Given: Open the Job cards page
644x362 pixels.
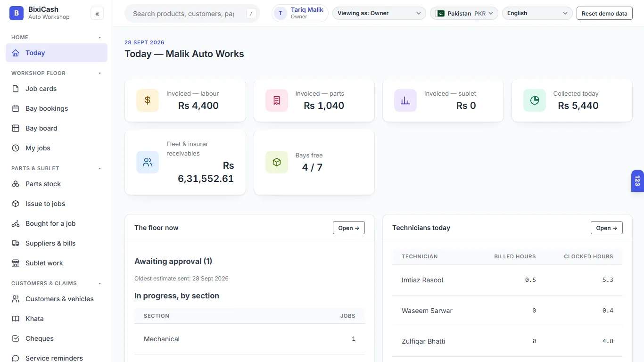Looking at the screenshot, I should tap(57, 89).
